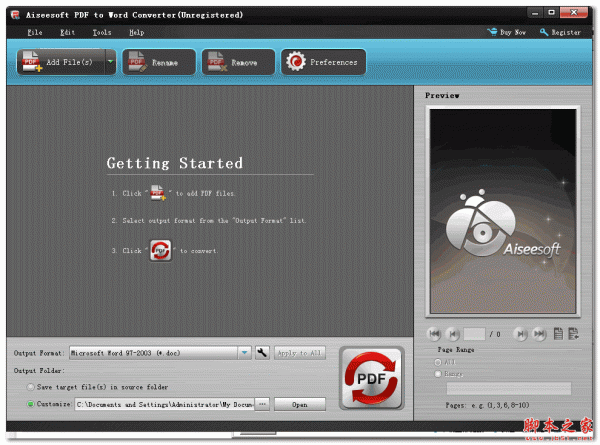
Task: Click the Remove toolbar button
Action: click(x=238, y=62)
